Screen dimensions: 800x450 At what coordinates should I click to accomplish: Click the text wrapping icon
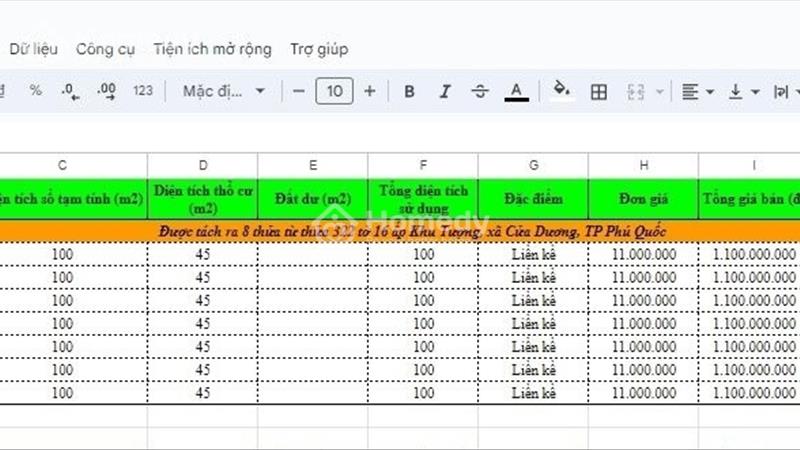click(781, 92)
